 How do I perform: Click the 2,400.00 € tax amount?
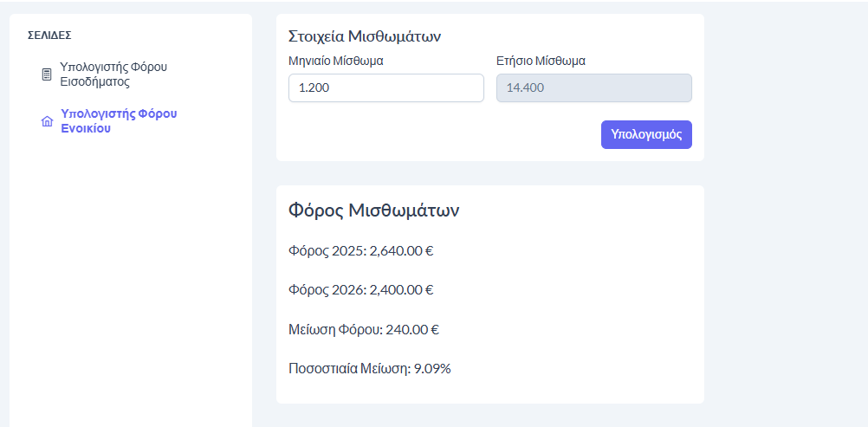coord(401,290)
